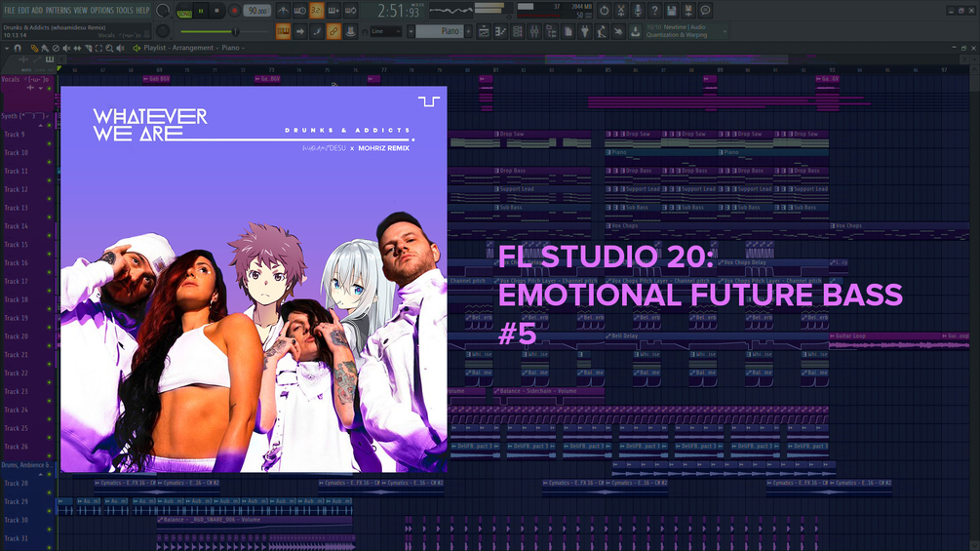
Task: Open the chat bubble icon
Action: [x=705, y=11]
